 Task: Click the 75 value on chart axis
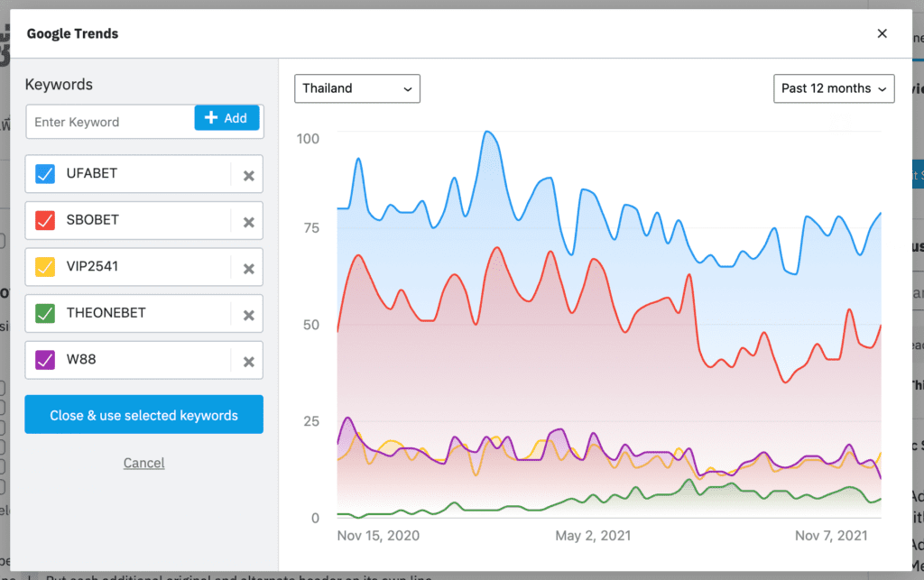[x=311, y=228]
